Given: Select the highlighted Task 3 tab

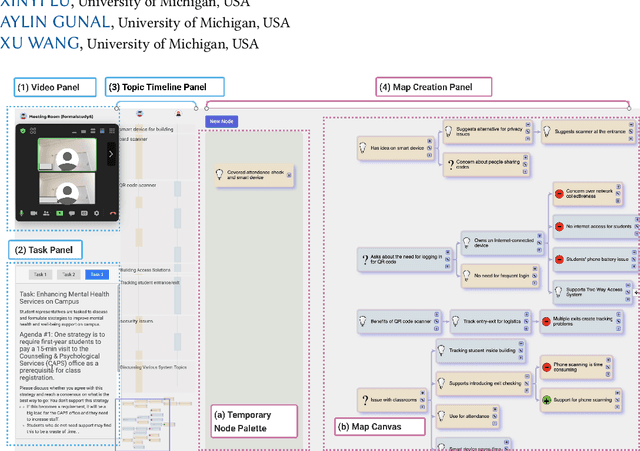Looking at the screenshot, I should [96, 274].
